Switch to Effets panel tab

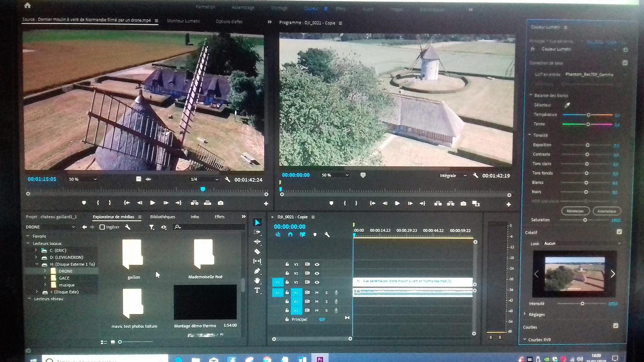point(220,217)
